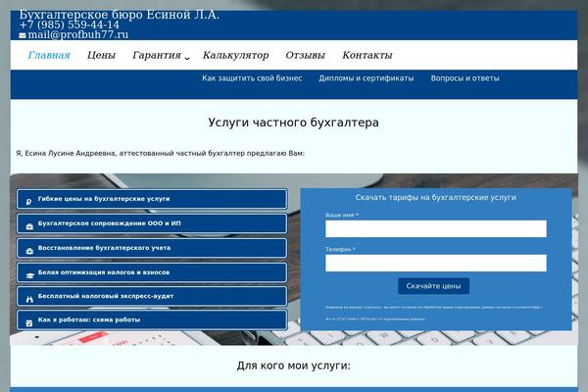Open Как защитить свой бизнес link
This screenshot has height=392, width=588.
[252, 78]
